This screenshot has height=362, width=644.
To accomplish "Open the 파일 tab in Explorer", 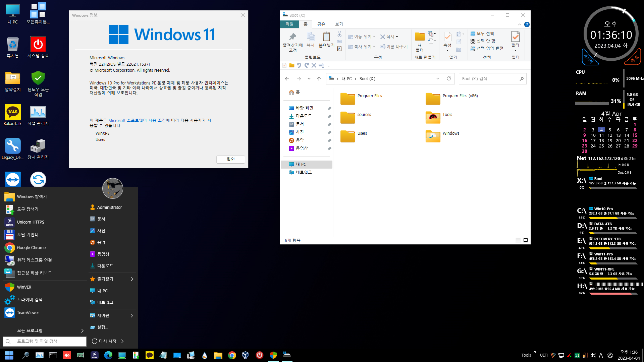I will (x=289, y=24).
